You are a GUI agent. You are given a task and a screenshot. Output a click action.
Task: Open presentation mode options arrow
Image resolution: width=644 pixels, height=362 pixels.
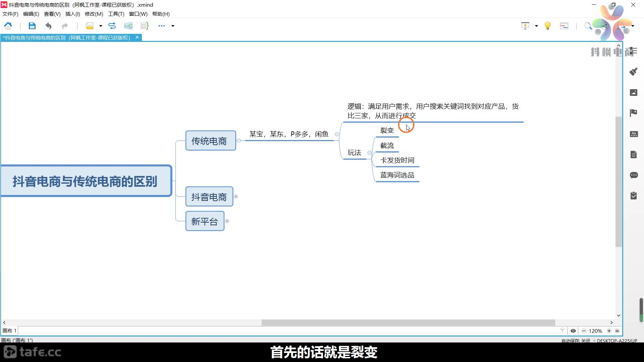(536, 26)
